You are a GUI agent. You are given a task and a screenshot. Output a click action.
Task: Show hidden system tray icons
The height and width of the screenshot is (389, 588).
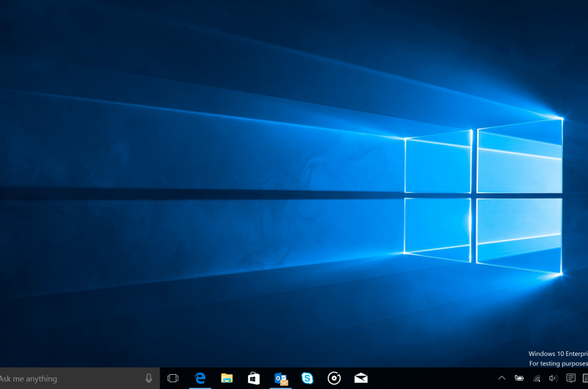tap(501, 378)
